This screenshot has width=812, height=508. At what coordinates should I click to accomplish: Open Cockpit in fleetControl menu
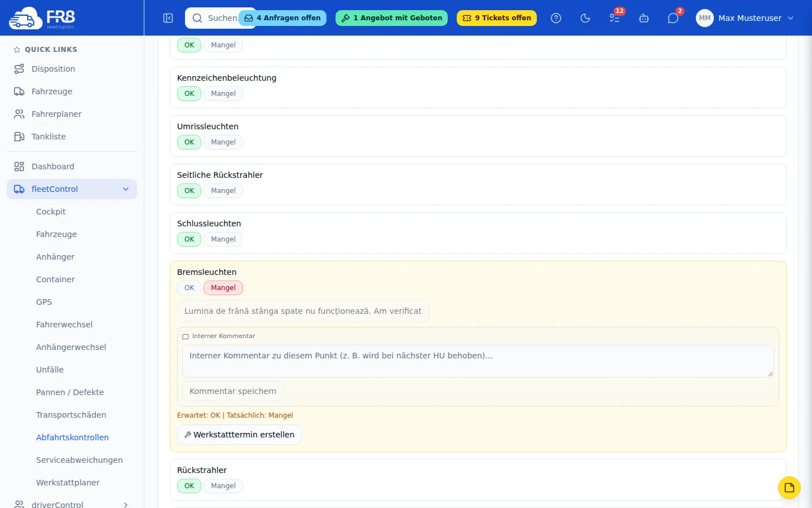tap(51, 212)
